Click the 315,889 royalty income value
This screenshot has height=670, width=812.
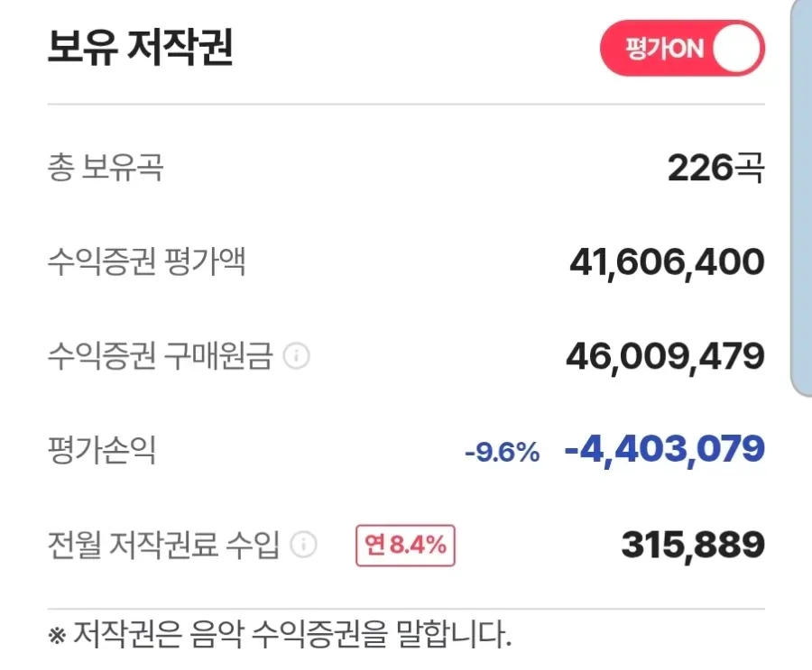click(693, 546)
